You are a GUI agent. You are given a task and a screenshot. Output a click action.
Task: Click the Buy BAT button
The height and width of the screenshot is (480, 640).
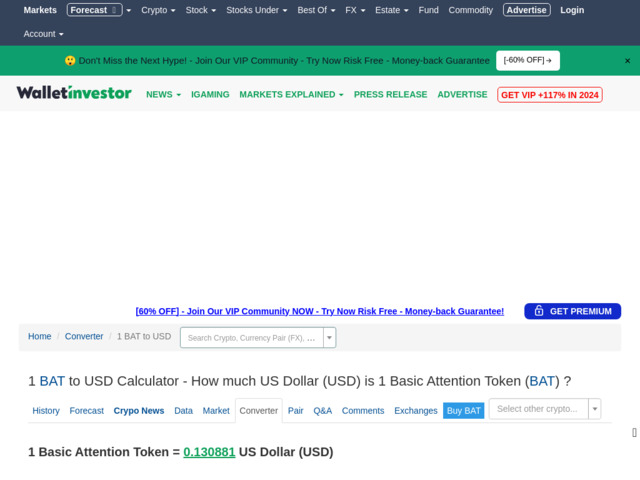pyautogui.click(x=464, y=411)
